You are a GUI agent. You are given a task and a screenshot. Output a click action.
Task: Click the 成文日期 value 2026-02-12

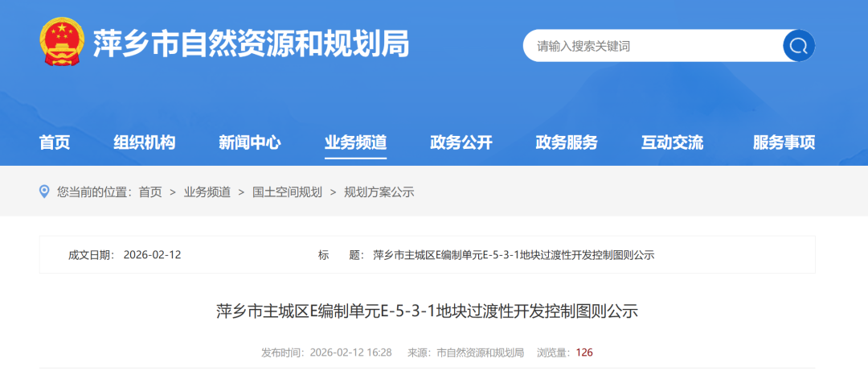[152, 255]
